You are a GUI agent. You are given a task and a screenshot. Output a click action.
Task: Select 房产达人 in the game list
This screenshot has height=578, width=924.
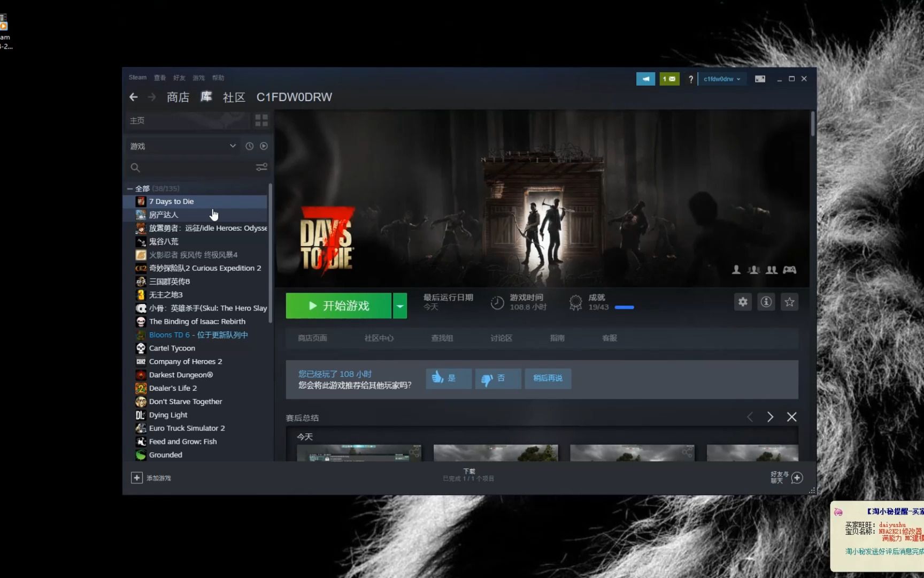[x=195, y=215]
